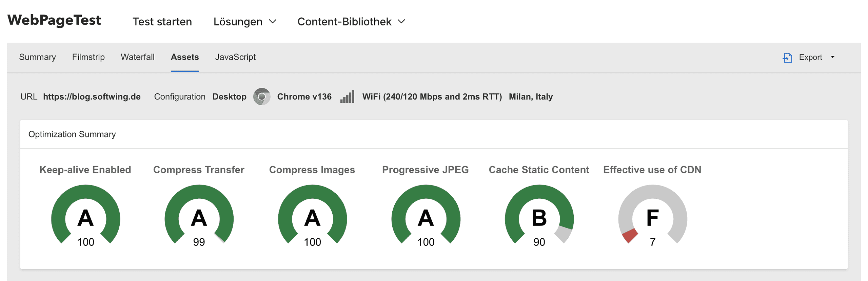Click the red arc segment on the CDN gauge
This screenshot has height=281, width=868.
click(x=629, y=236)
